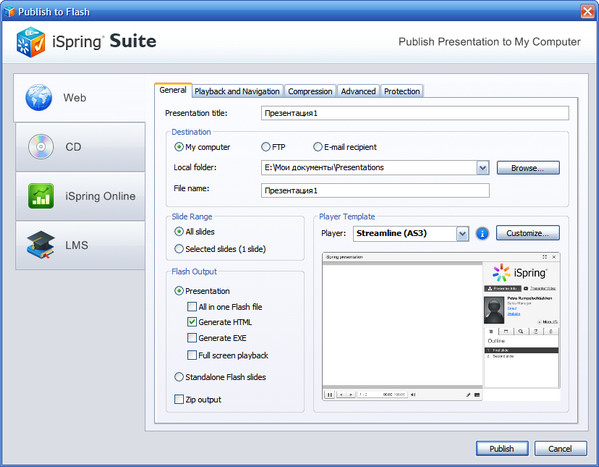599x467 pixels.
Task: Click the File name input field
Action: click(x=375, y=190)
